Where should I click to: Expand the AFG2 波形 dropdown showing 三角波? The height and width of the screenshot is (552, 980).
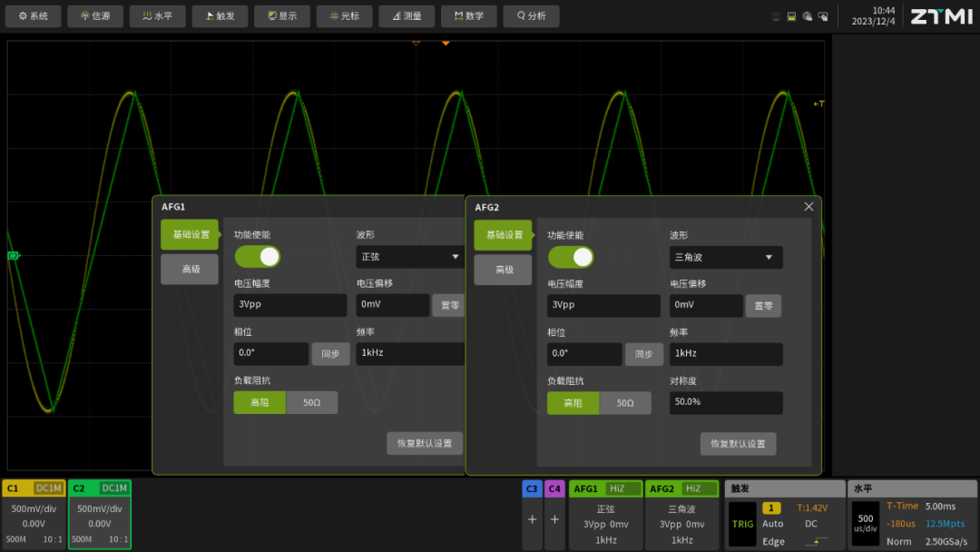pyautogui.click(x=725, y=257)
